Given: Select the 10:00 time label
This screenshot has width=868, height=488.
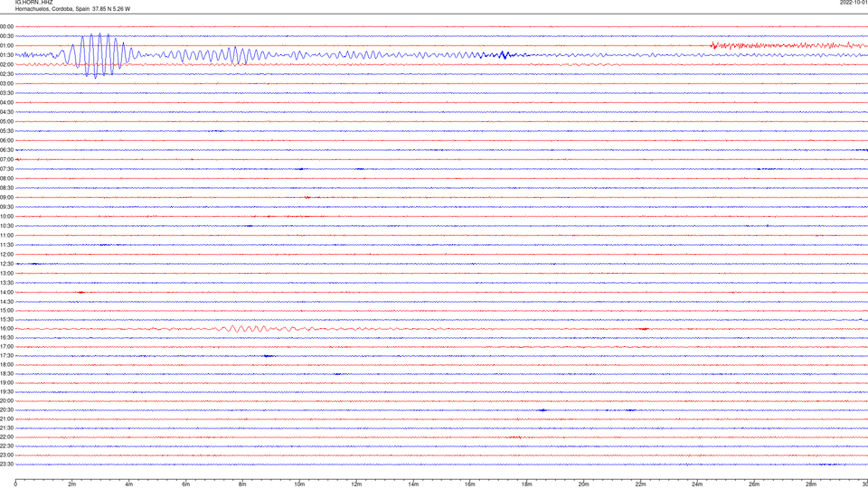Looking at the screenshot, I should coord(6,216).
